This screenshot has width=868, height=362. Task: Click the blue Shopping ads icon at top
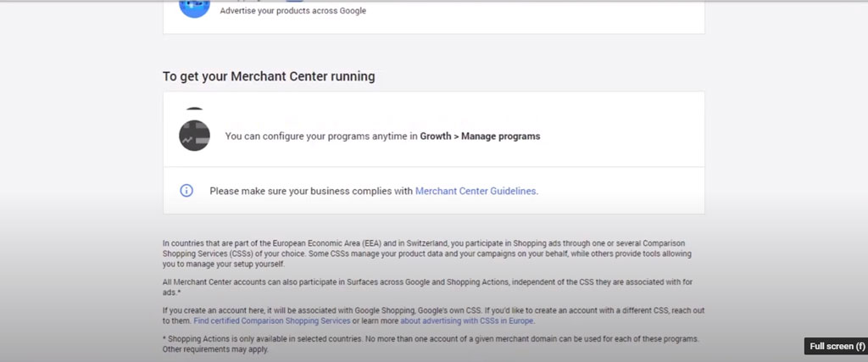coord(194,7)
